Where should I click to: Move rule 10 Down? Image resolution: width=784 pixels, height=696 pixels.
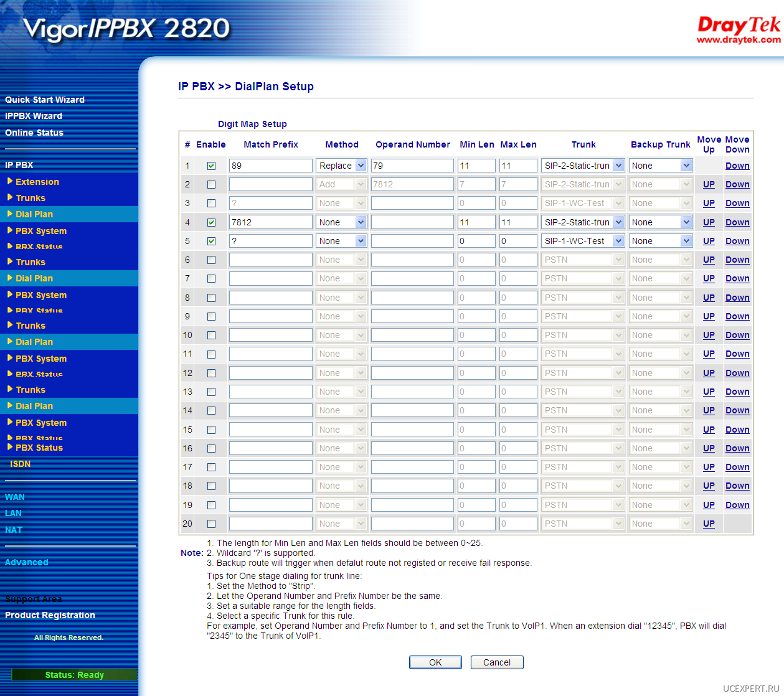point(737,335)
